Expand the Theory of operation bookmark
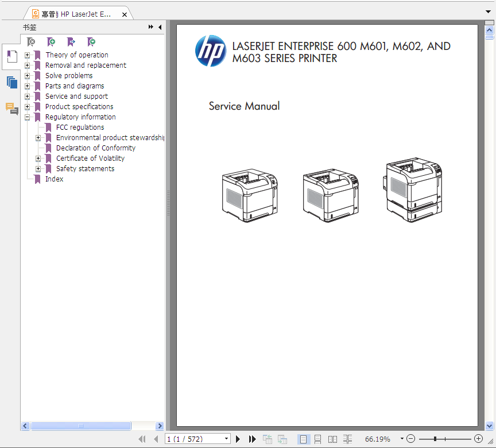Image resolution: width=496 pixels, height=448 pixels. click(x=27, y=55)
